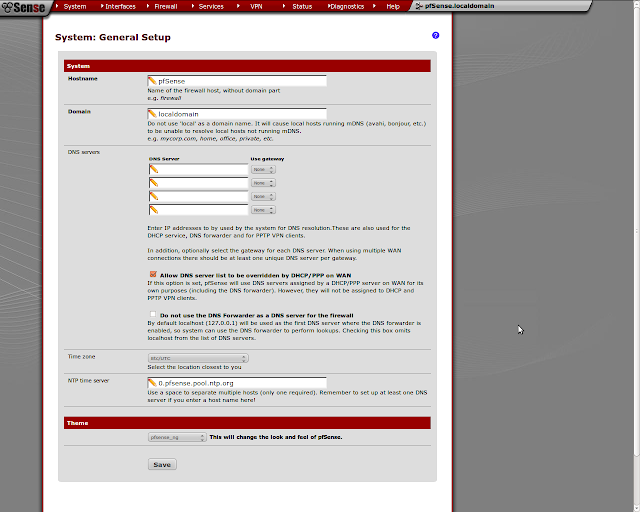Open second DNS server gateway dropdown
This screenshot has height=512, width=640.
263,183
